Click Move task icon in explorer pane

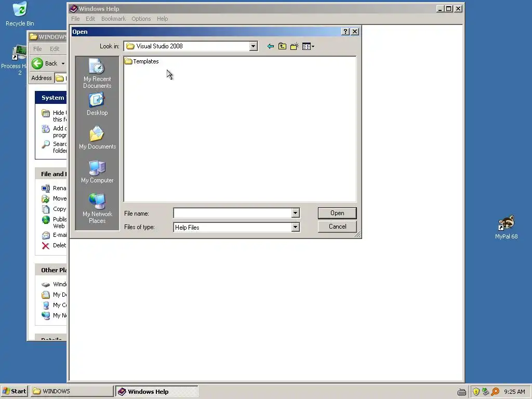[46, 198]
